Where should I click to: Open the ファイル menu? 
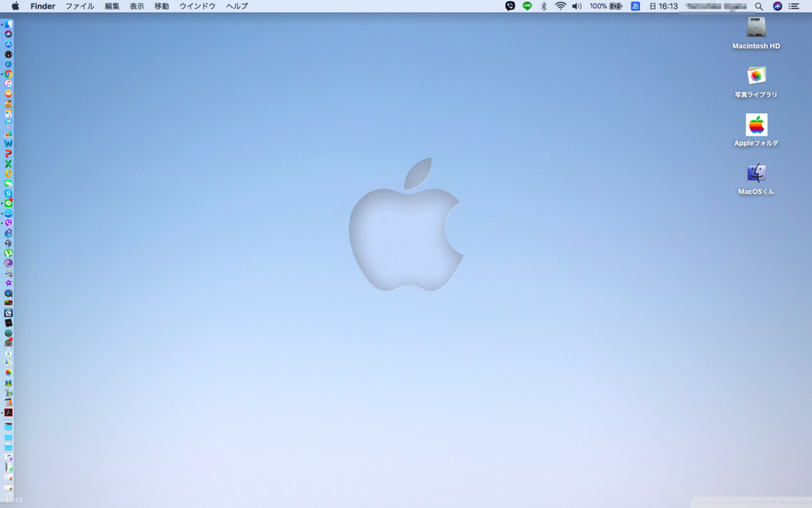80,6
